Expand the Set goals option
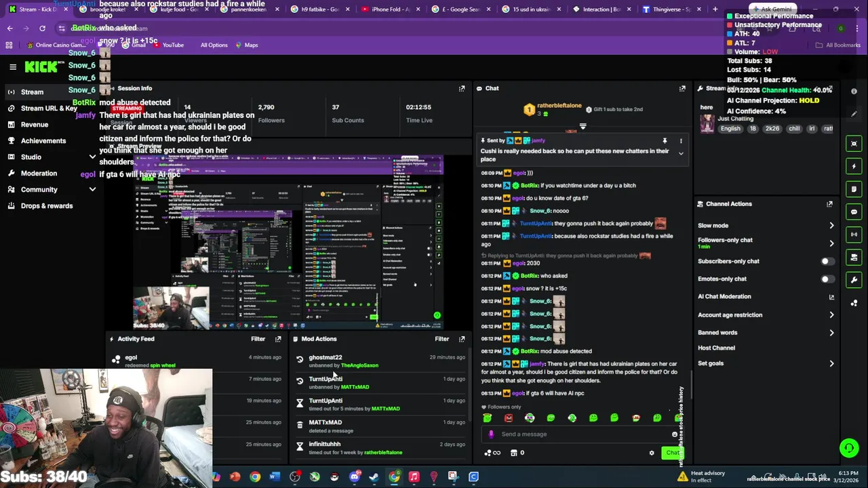868x488 pixels. pyautogui.click(x=765, y=363)
